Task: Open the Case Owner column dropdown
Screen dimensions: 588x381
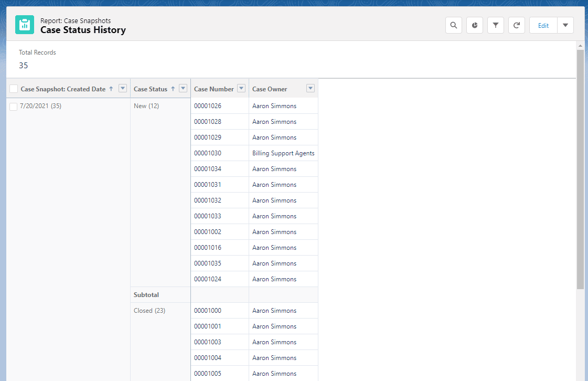Action: (311, 88)
